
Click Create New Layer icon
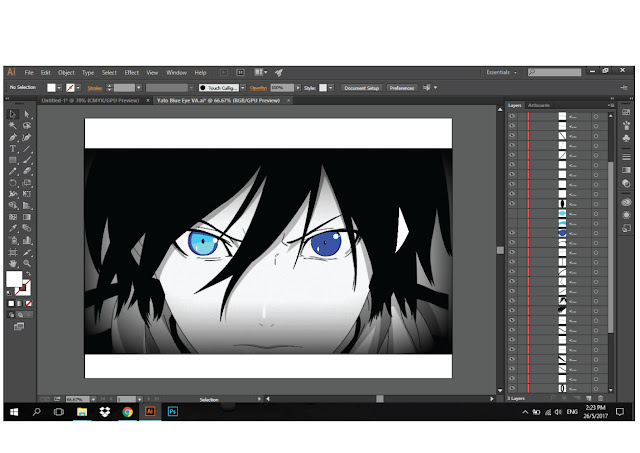589,398
